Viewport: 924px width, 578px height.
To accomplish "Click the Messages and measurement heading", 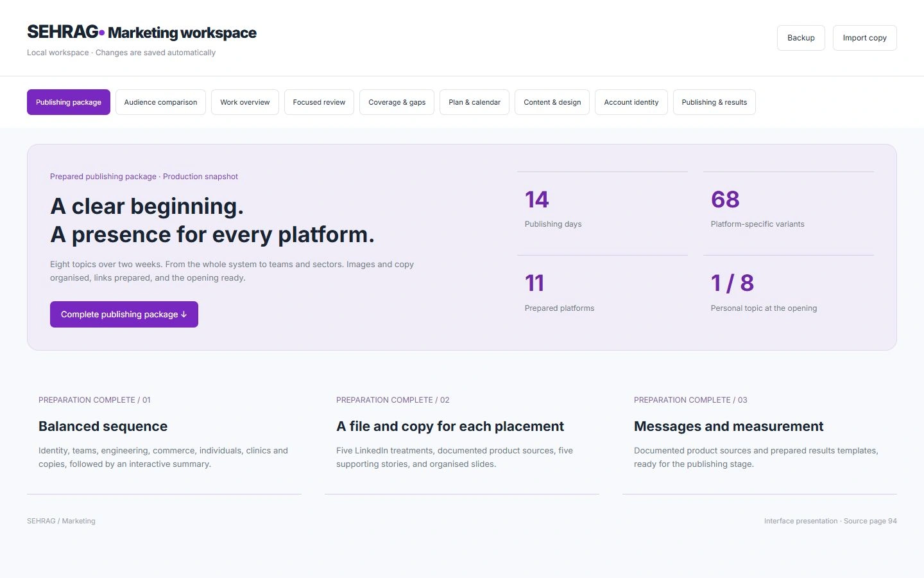I will 728,426.
